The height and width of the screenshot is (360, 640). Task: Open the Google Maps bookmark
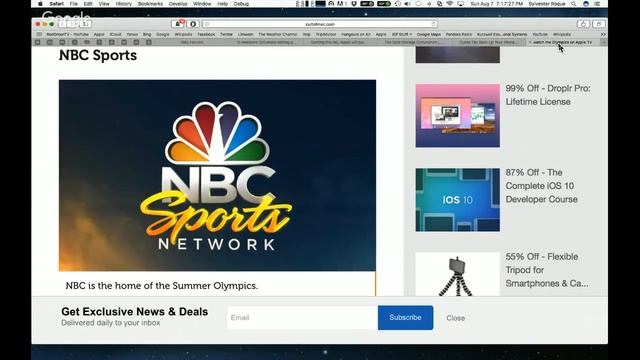[429, 34]
